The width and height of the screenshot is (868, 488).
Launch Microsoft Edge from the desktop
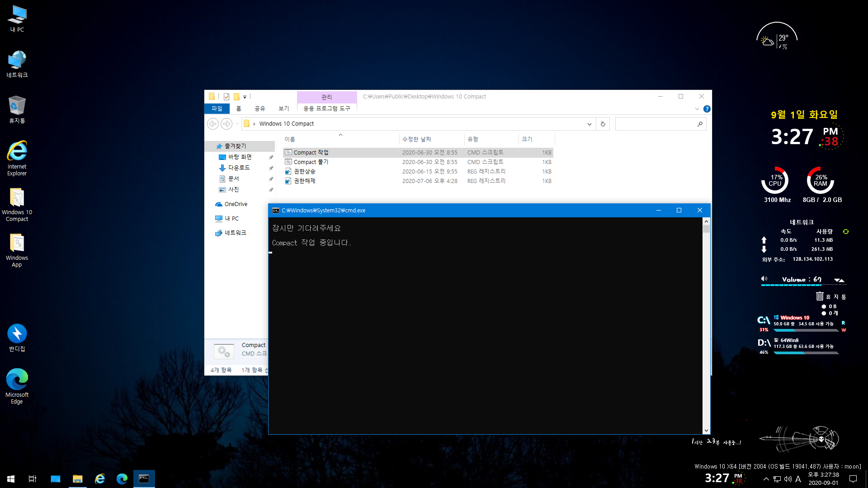pyautogui.click(x=17, y=386)
